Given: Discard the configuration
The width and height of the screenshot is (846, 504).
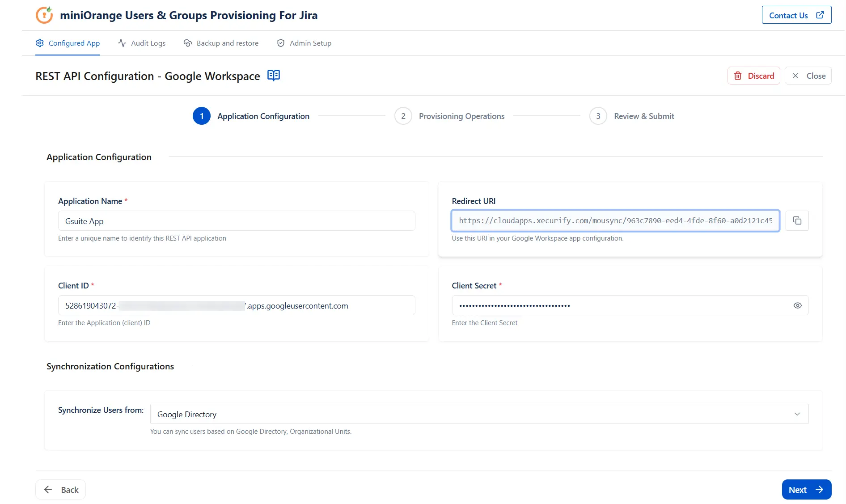Looking at the screenshot, I should click(753, 76).
